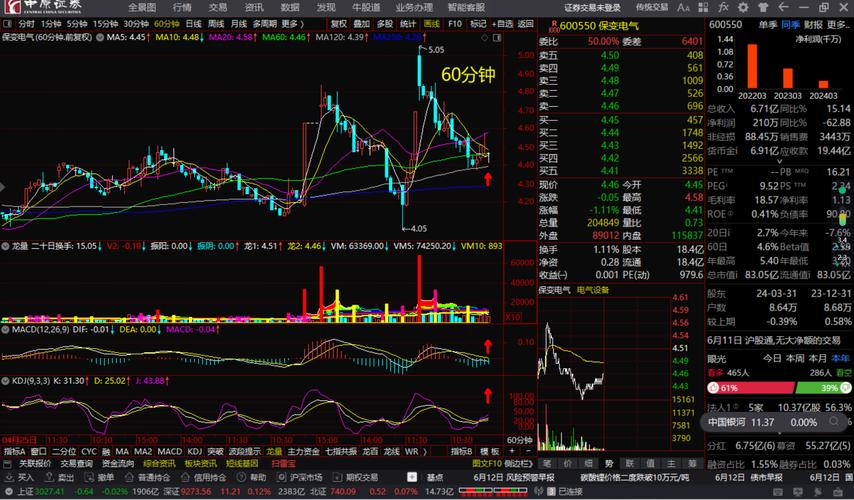Open 指标B indicator menu
The image size is (854, 500).
462,452
